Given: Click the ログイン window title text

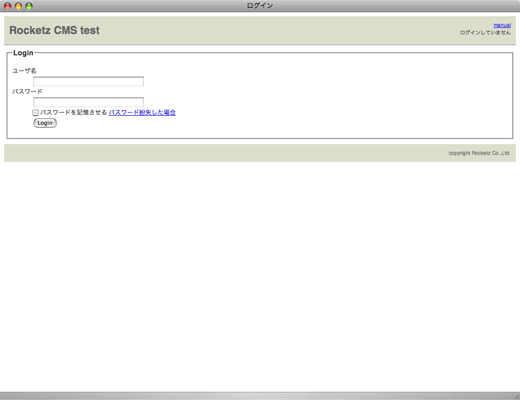Looking at the screenshot, I should (x=260, y=6).
